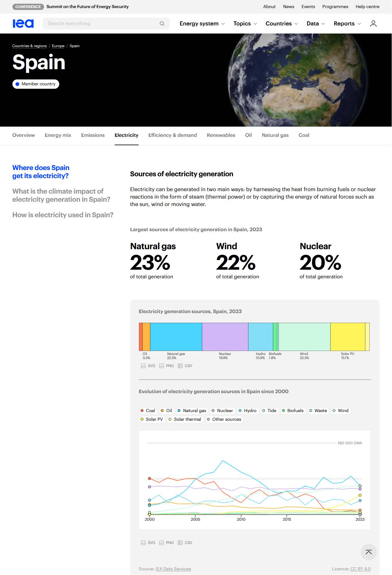
Task: Click the IEA logo
Action: [23, 24]
